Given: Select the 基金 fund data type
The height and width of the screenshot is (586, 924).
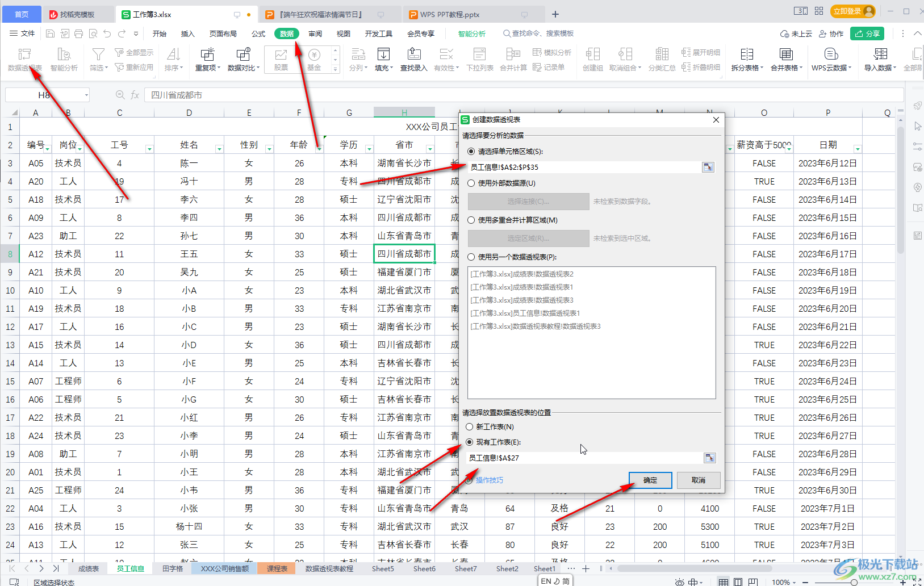Looking at the screenshot, I should tap(314, 60).
